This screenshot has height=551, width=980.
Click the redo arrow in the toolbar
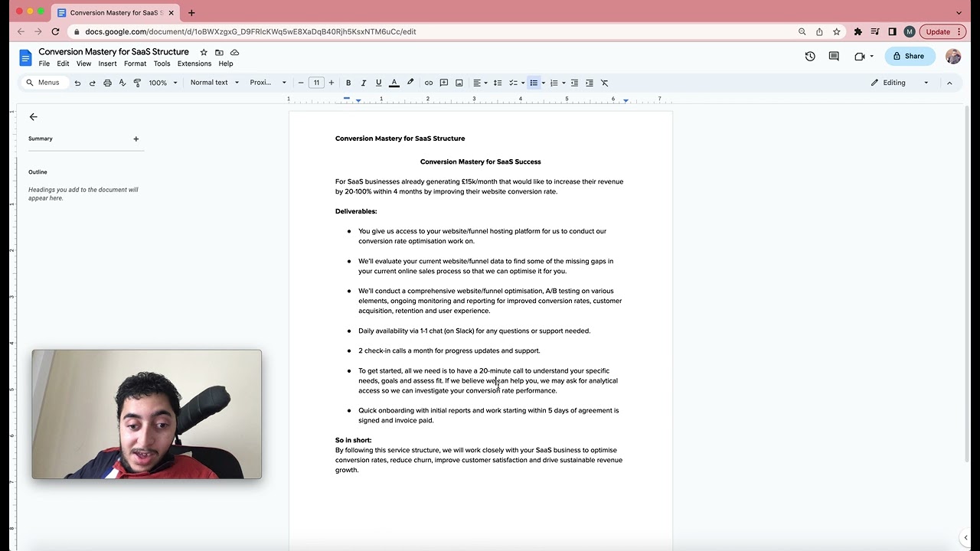92,83
